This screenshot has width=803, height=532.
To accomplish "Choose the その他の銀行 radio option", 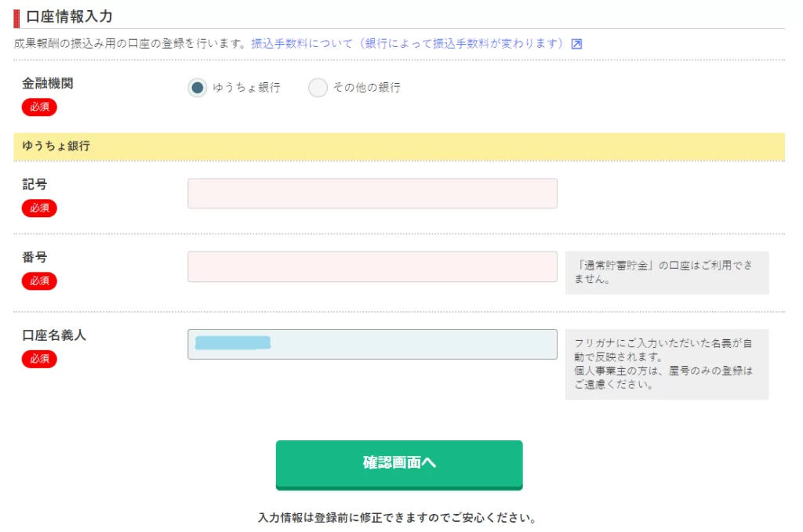I will 318,88.
